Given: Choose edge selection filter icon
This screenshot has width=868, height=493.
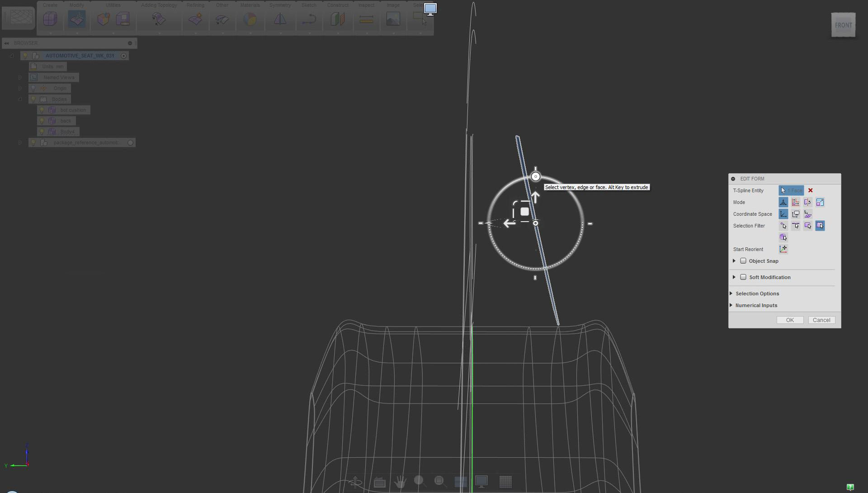Looking at the screenshot, I should click(795, 226).
